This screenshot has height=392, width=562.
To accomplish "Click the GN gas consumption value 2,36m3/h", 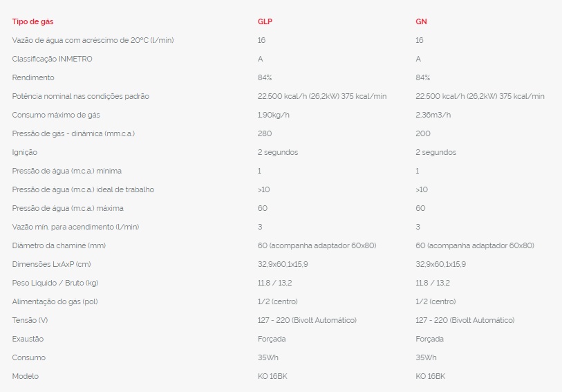I will pos(433,115).
